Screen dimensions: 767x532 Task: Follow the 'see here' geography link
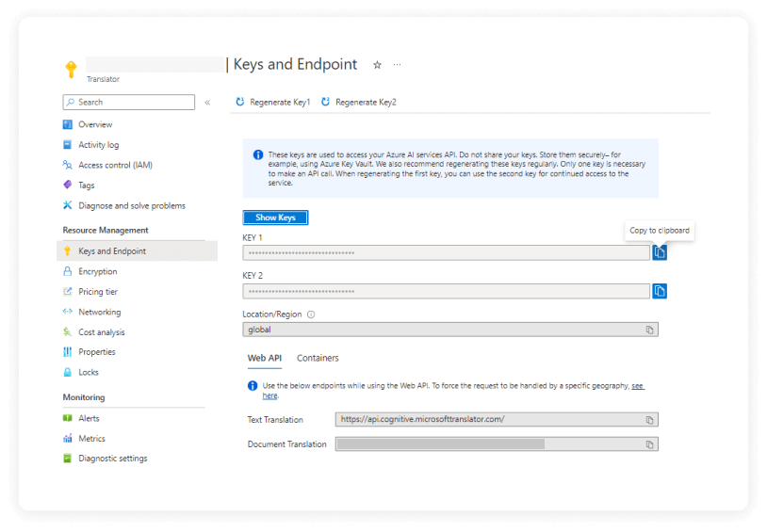[x=637, y=386]
